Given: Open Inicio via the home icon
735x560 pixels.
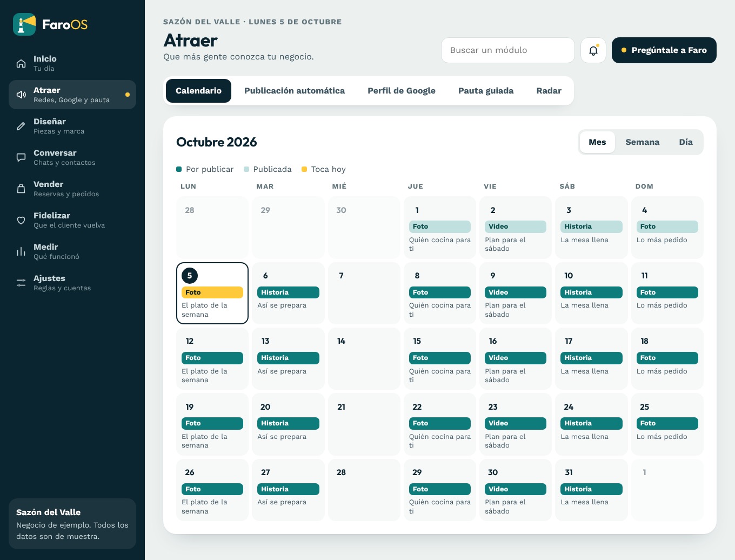Looking at the screenshot, I should tap(21, 63).
